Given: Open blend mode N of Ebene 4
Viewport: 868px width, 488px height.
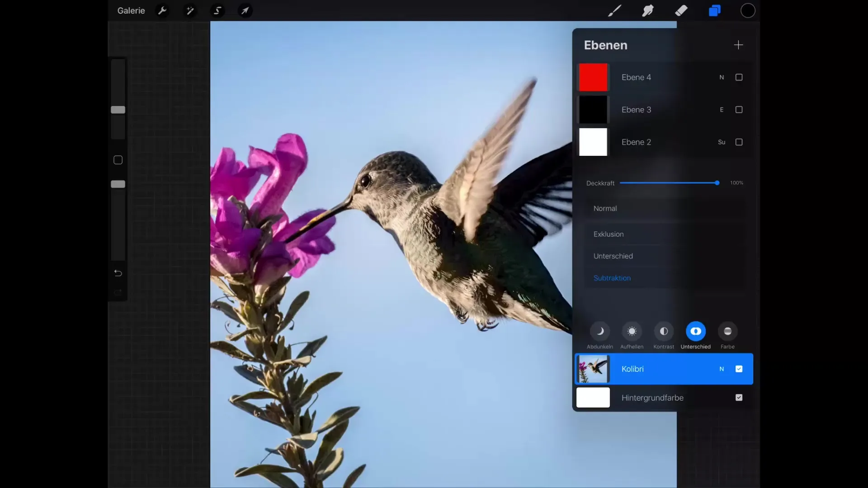Looking at the screenshot, I should 722,77.
